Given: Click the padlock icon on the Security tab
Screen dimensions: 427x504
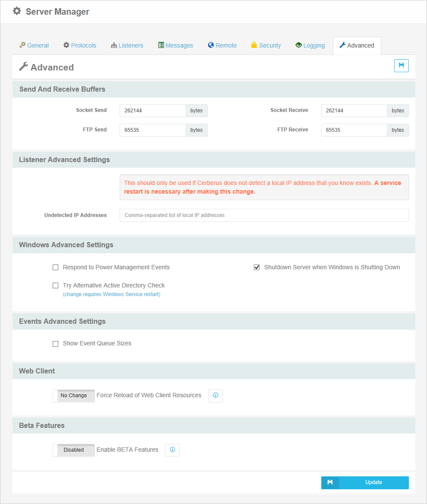Looking at the screenshot, I should 254,45.
